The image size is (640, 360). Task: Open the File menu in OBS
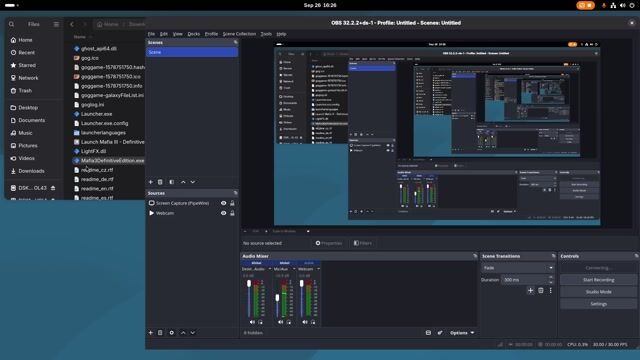151,34
